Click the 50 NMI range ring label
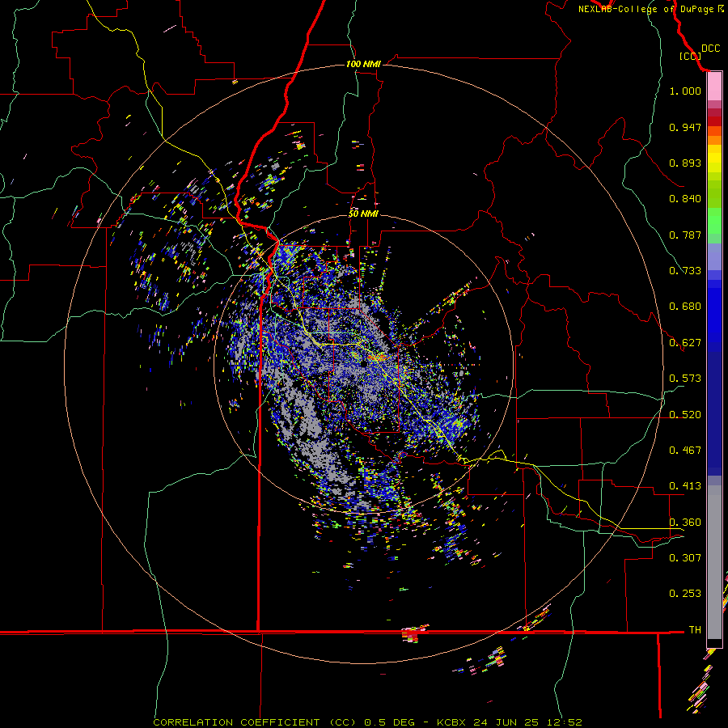 (x=363, y=214)
